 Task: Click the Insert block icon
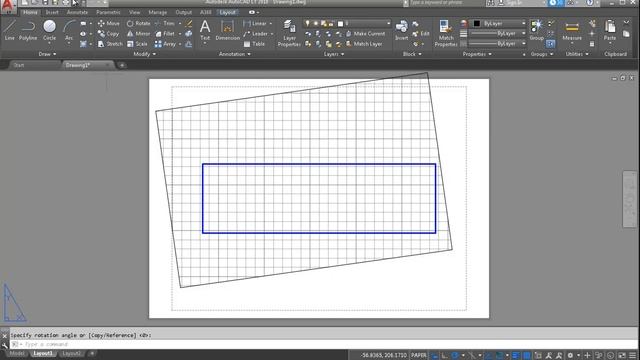pyautogui.click(x=402, y=30)
